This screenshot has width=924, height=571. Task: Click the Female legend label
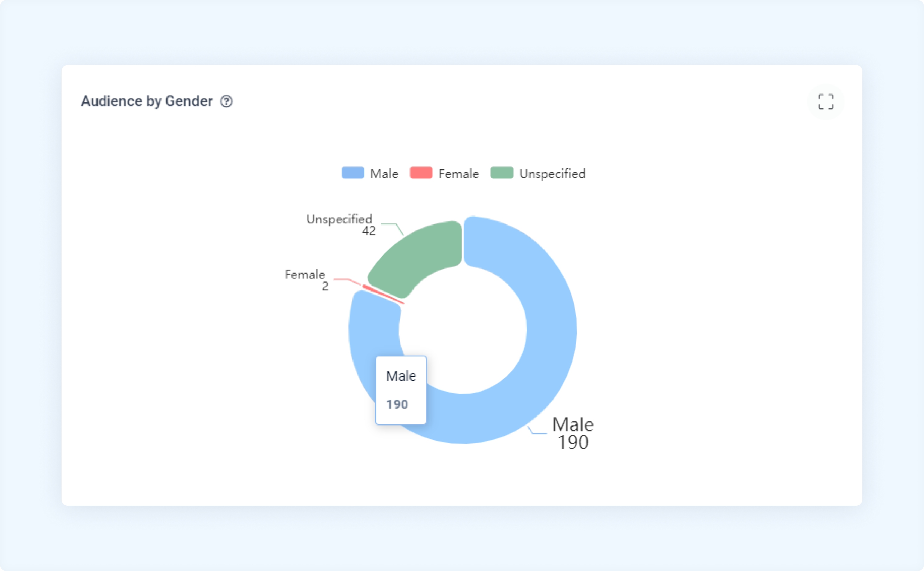(x=459, y=174)
